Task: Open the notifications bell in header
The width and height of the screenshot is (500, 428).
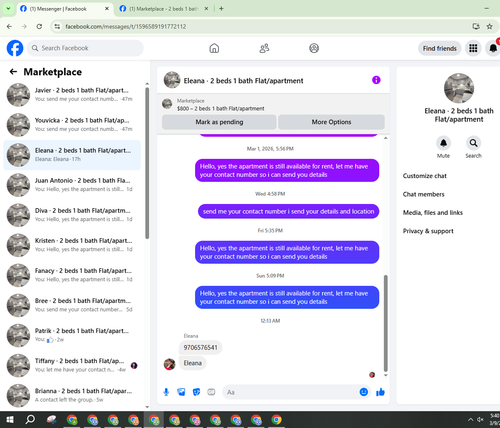Action: click(x=493, y=48)
